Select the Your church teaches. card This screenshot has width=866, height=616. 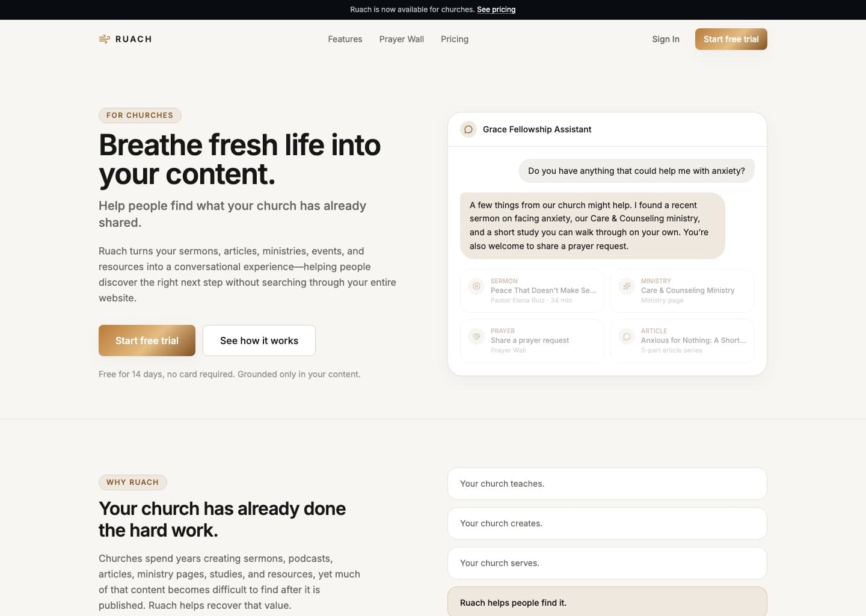(x=607, y=484)
